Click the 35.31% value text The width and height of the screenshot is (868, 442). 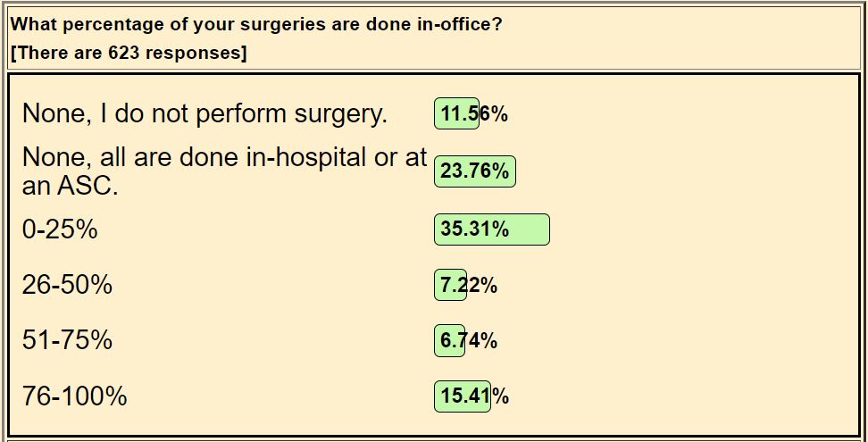[474, 229]
